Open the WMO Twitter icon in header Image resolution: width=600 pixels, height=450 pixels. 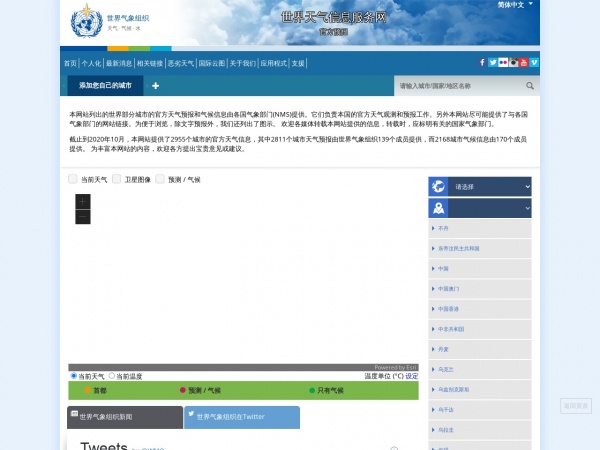coord(492,62)
